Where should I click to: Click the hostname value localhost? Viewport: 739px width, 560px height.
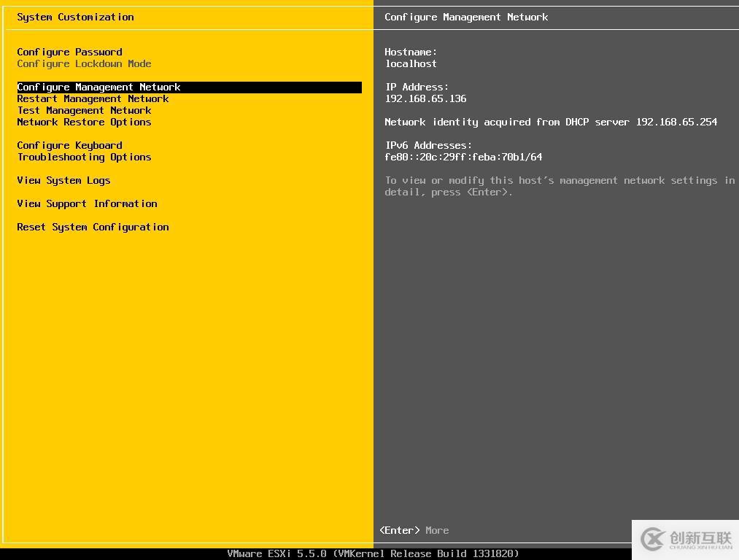click(x=411, y=63)
